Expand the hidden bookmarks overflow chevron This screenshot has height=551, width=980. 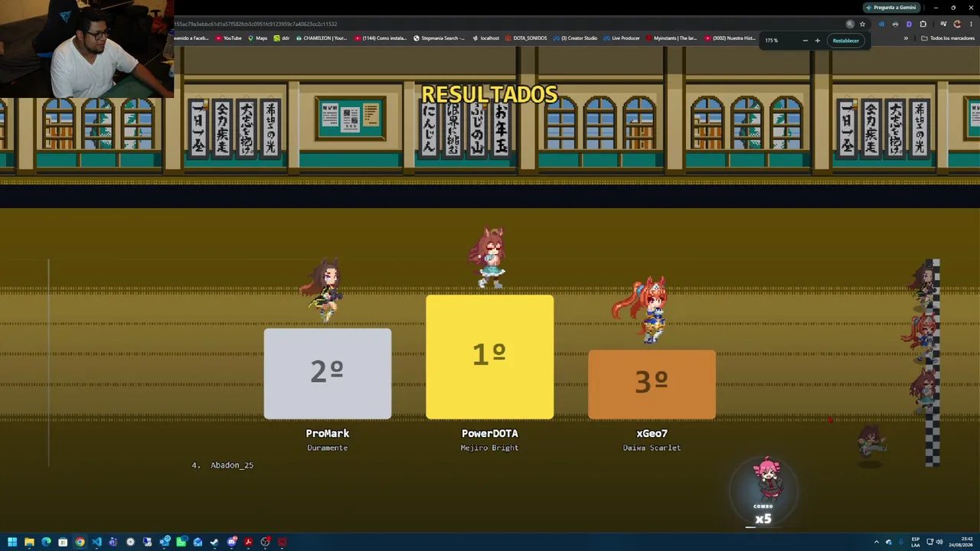pyautogui.click(x=906, y=38)
